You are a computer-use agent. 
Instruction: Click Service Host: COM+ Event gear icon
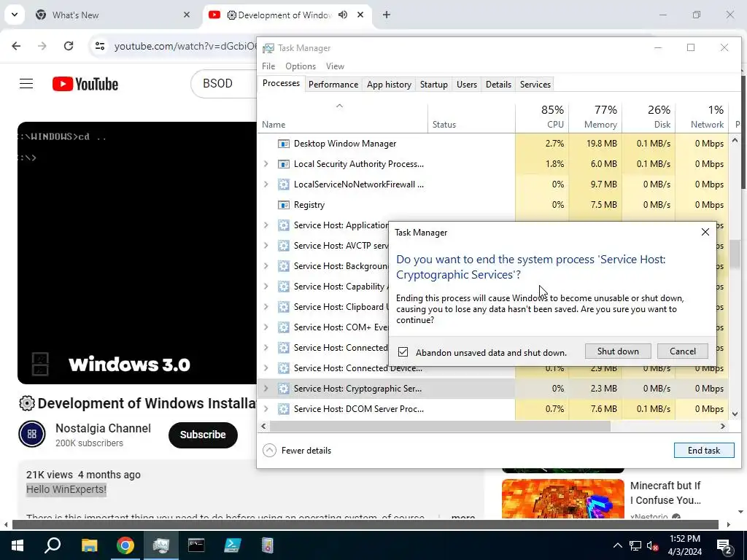[284, 327]
